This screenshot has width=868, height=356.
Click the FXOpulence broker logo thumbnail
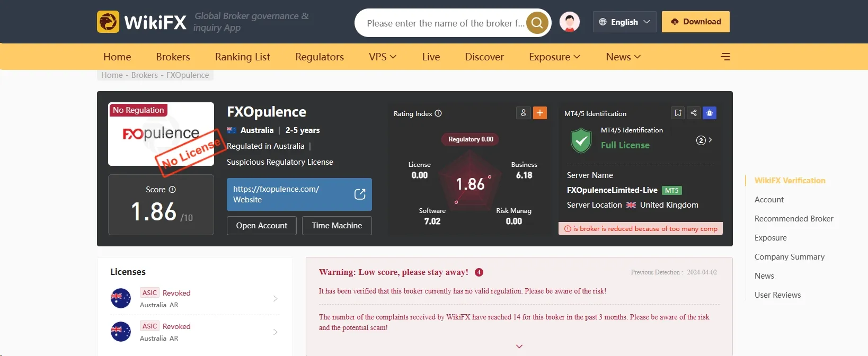[161, 134]
